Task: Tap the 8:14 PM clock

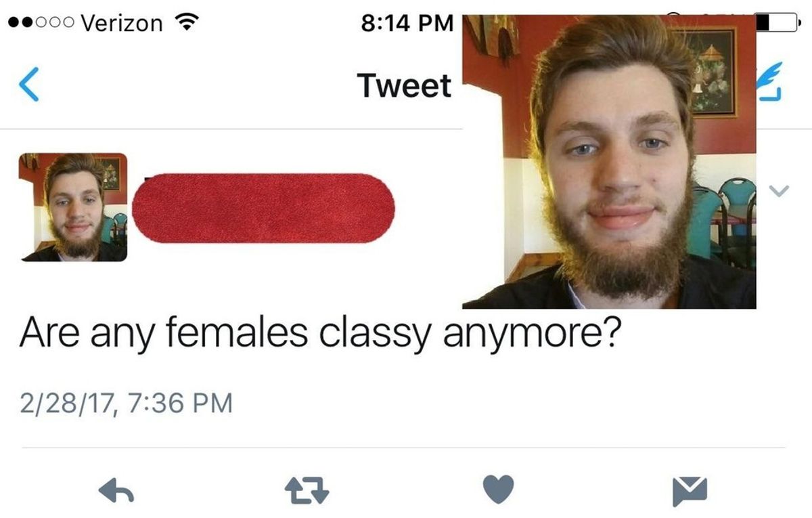Action: click(x=407, y=23)
